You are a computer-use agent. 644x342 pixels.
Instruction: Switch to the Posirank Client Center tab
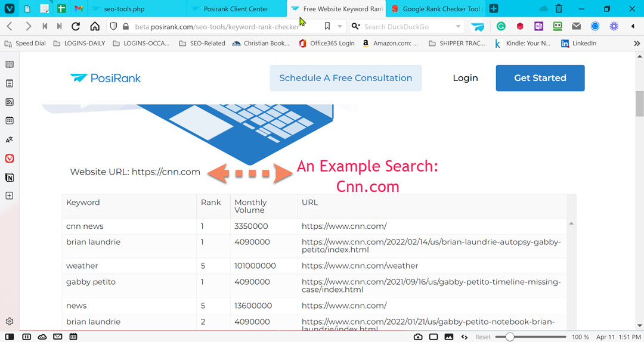(237, 9)
